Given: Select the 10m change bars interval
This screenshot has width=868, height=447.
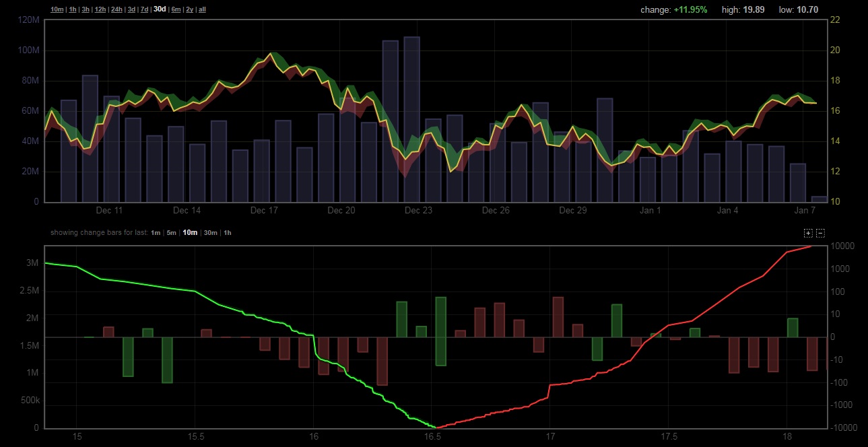Looking at the screenshot, I should (x=190, y=233).
